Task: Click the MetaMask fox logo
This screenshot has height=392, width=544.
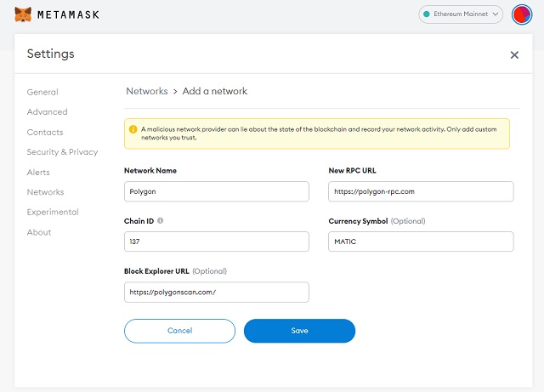Action: coord(23,14)
